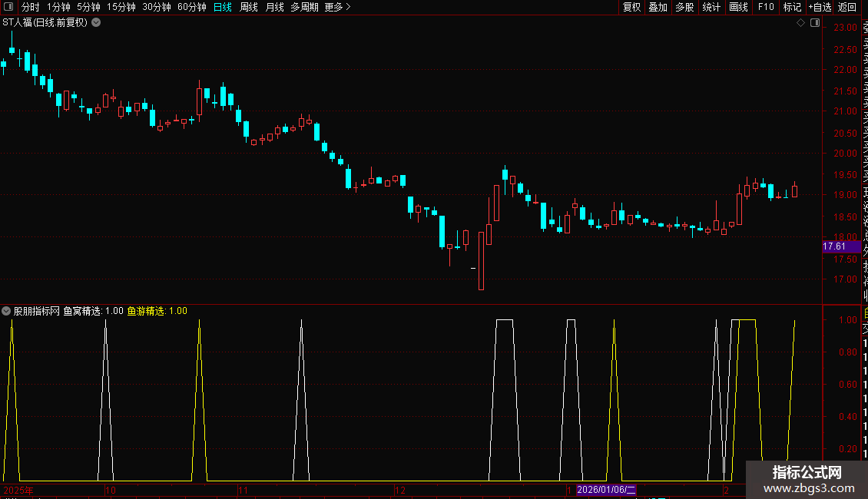
Task: Switch to 日线 daily chart
Action: coord(223,7)
